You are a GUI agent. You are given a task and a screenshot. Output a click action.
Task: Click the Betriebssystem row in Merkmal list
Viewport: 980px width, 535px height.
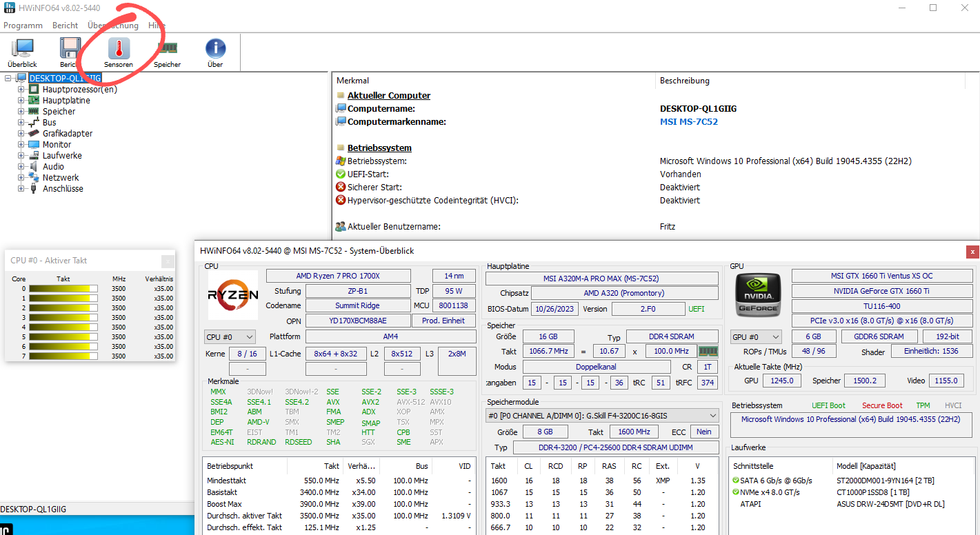(x=655, y=161)
